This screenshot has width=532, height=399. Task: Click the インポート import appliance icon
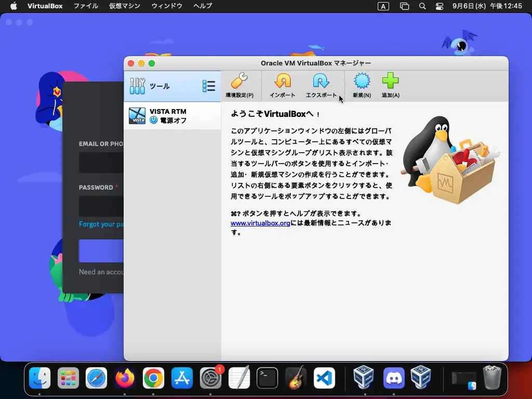282,81
